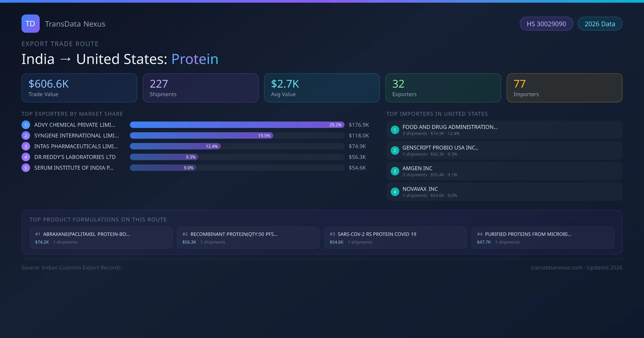Click rank 5 badge beside Serum Institute
The width and height of the screenshot is (644, 338).
(26, 168)
